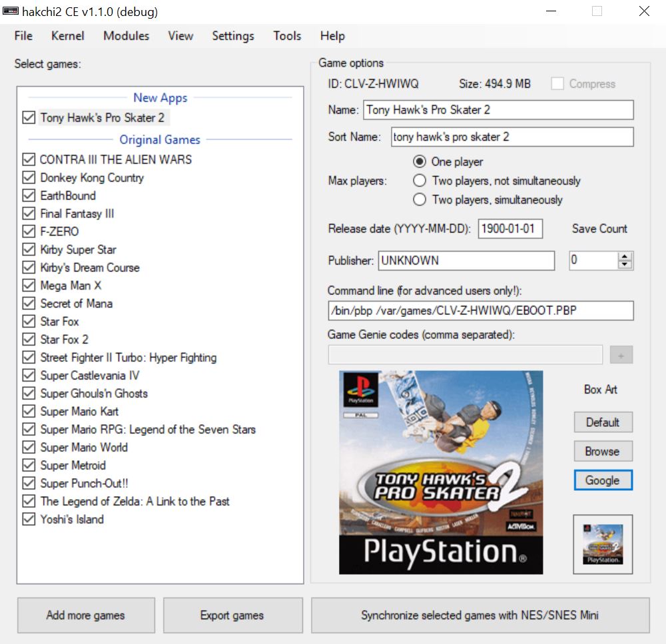Click the Command line input field

pyautogui.click(x=480, y=310)
